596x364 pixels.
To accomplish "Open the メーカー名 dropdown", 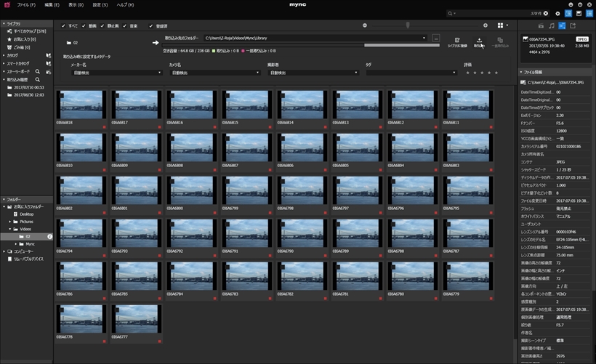I will pyautogui.click(x=117, y=73).
